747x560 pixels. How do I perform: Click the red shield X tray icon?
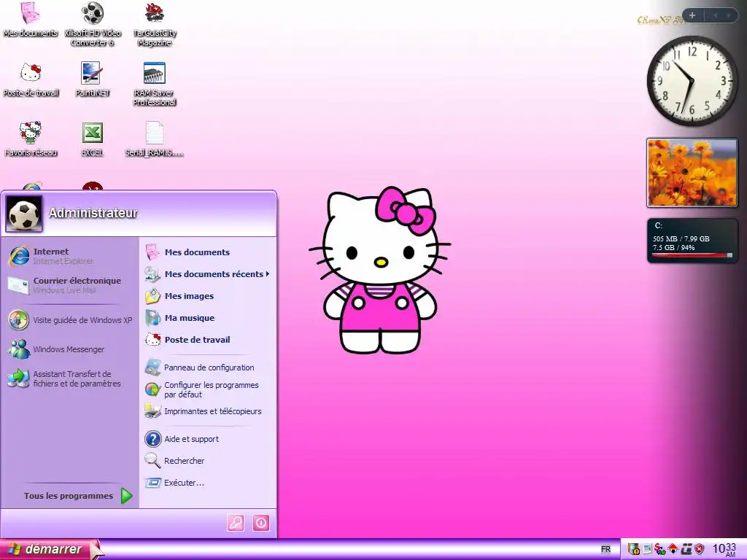click(x=699, y=549)
